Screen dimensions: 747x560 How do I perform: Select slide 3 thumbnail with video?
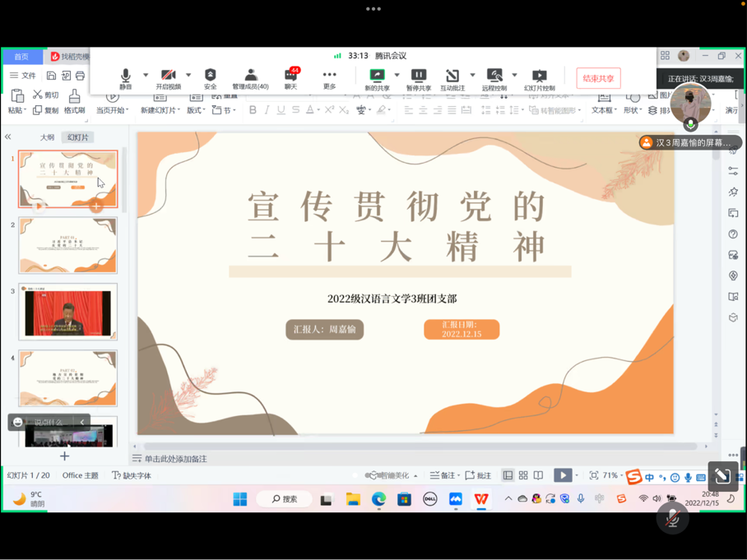coord(67,312)
